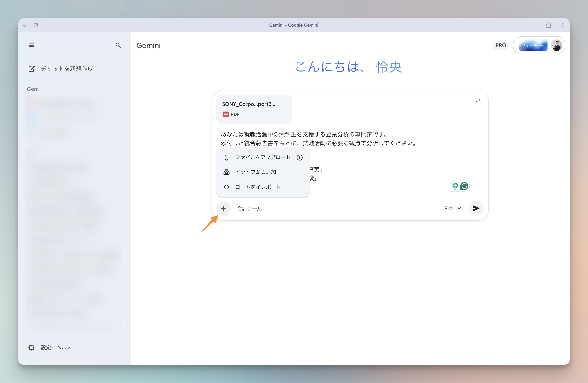Viewport: 588px width, 383px height.
Task: Collapse the sidebar with hamburger menu
Action: click(x=31, y=45)
